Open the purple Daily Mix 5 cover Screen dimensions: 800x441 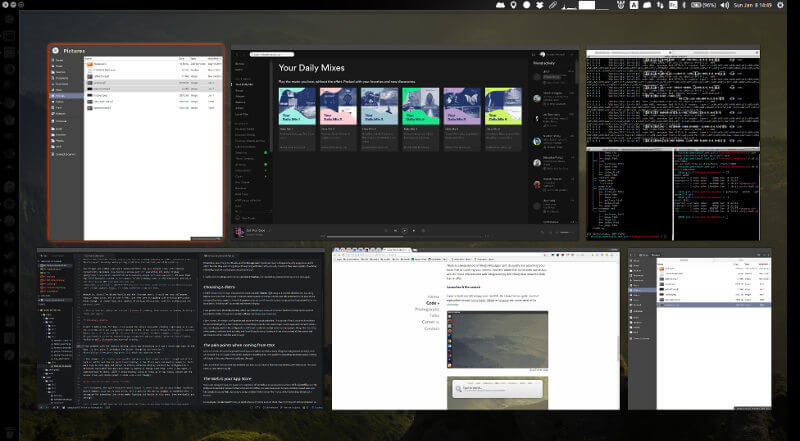[462, 106]
